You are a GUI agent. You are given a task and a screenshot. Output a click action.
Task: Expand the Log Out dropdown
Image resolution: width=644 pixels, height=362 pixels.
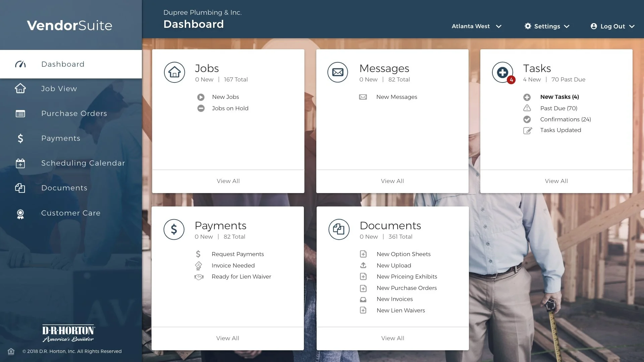612,26
